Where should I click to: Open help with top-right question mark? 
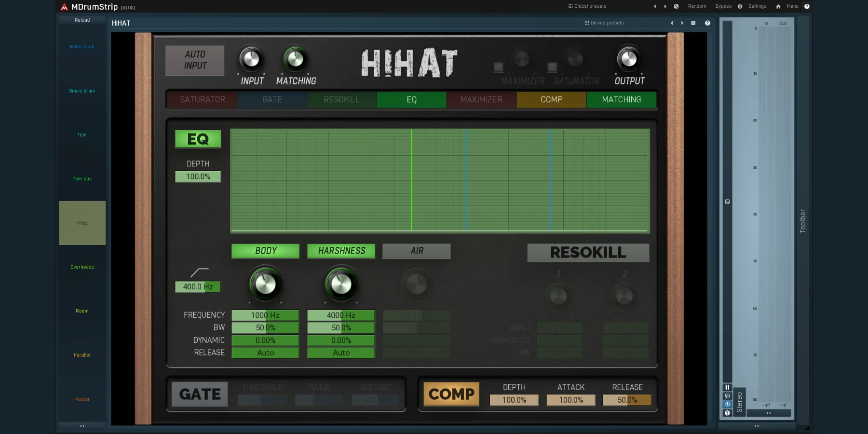pos(807,6)
